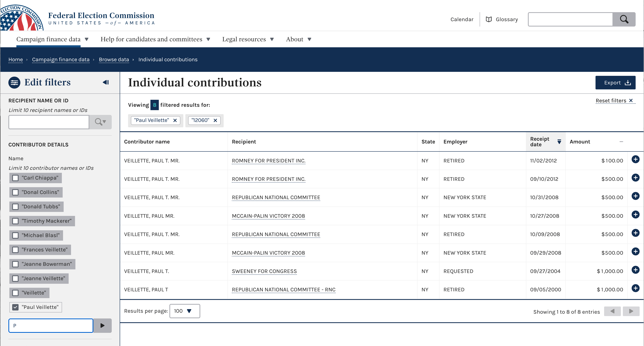Enable the "Frances Veillette" checkbox

[16, 250]
